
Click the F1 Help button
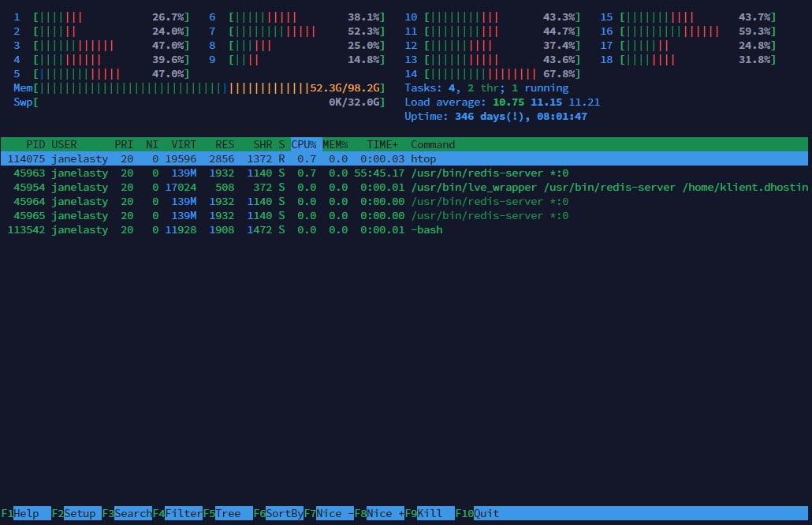coord(25,513)
